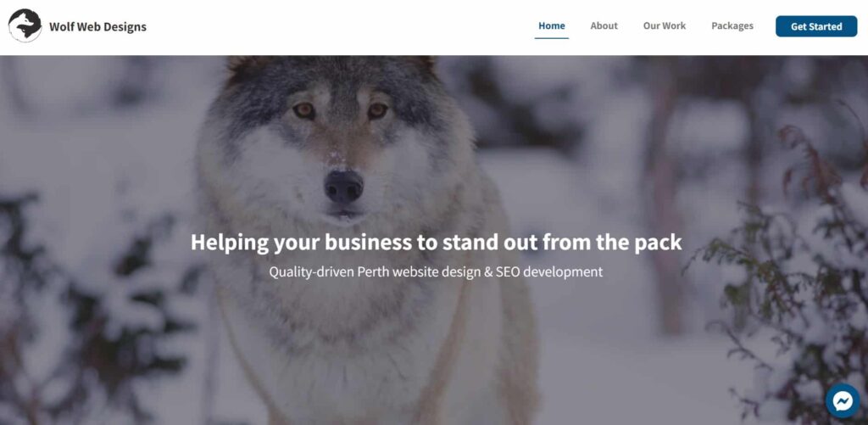
Task: Open the Packages page link
Action: 732,26
